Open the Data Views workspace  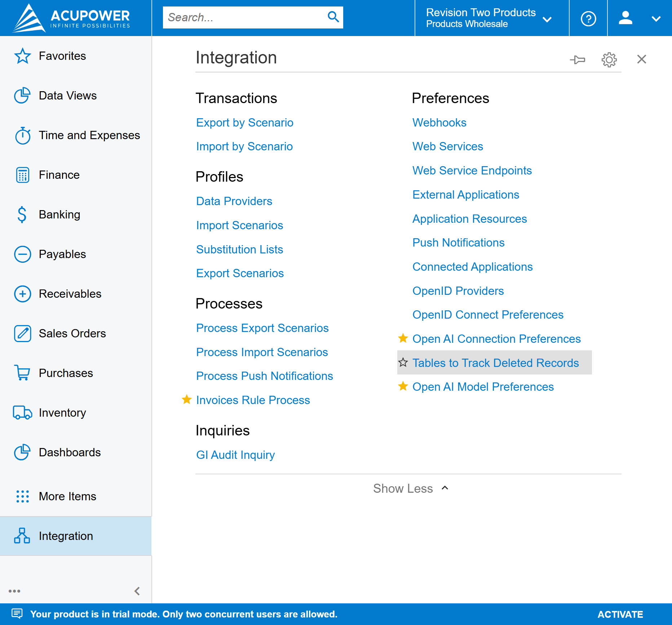76,96
